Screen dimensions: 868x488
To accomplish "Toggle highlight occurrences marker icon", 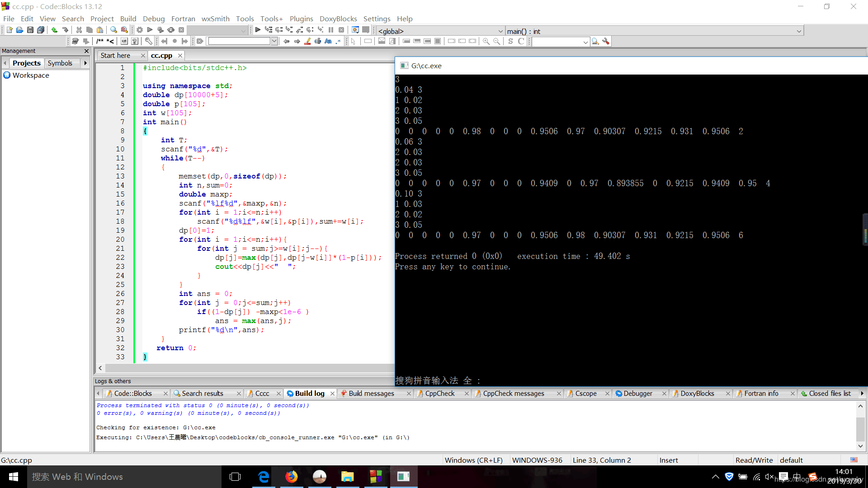I will 308,41.
